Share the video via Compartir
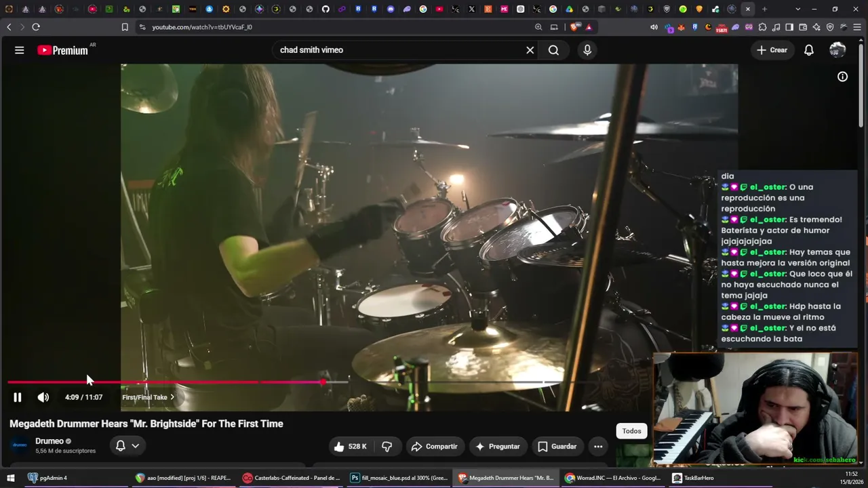The height and width of the screenshot is (488, 868). (x=435, y=447)
